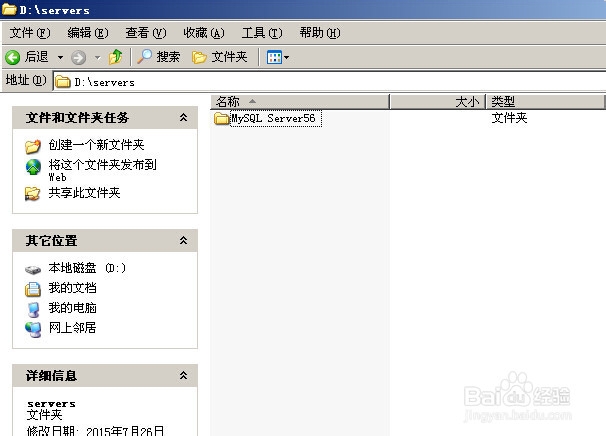Click the share folder task icon
606x436 pixels.
tap(32, 194)
